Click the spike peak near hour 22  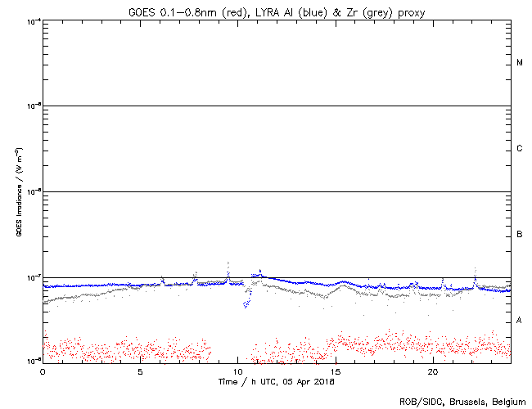coord(475,268)
